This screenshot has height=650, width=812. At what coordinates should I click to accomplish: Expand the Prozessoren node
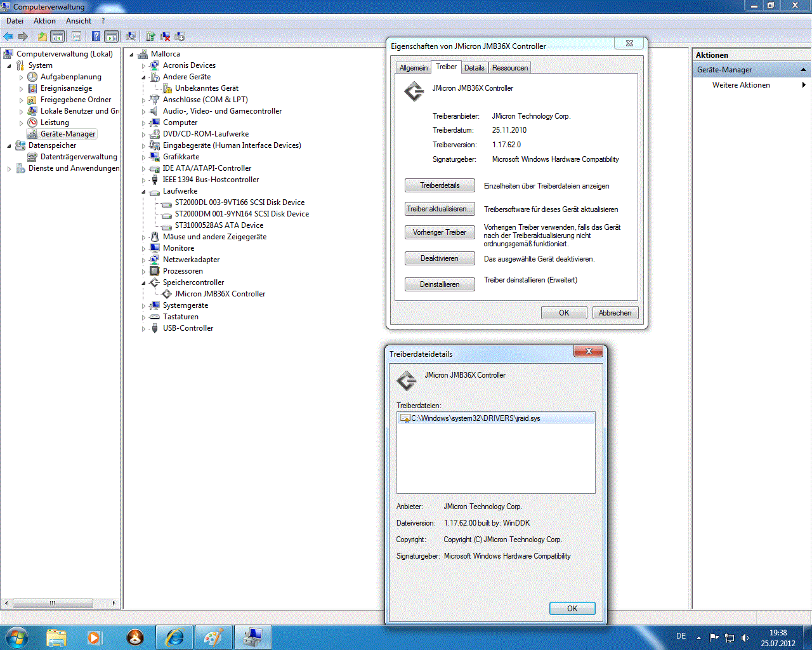pyautogui.click(x=143, y=272)
